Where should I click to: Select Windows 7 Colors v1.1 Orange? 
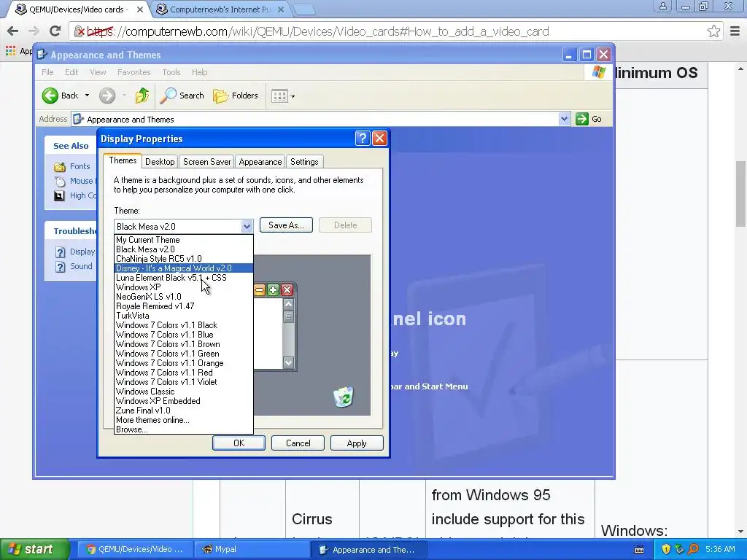coord(184,363)
